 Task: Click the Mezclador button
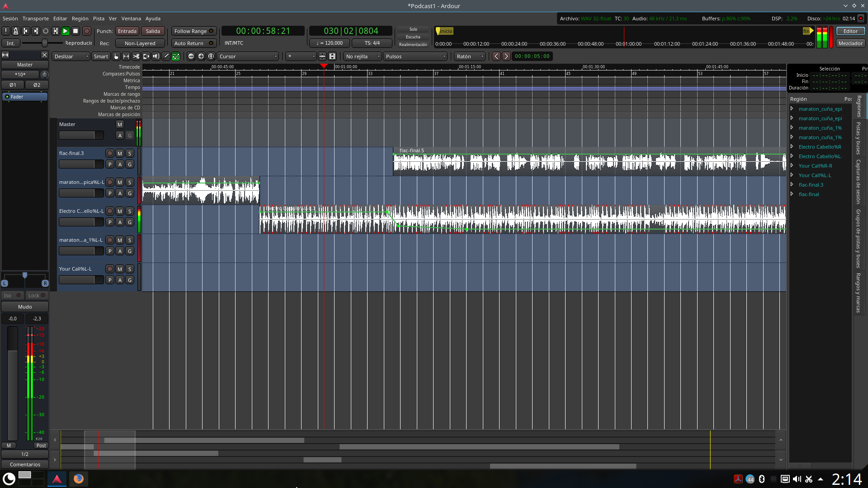(850, 43)
